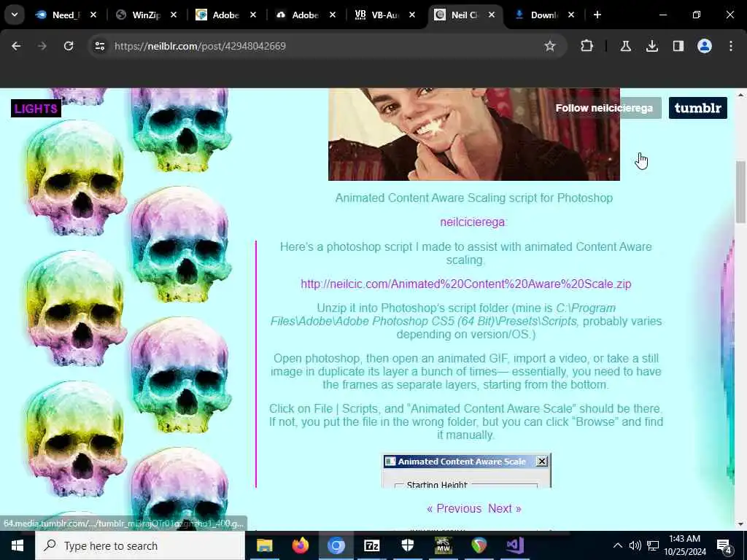This screenshot has height=560, width=747.
Task: Open the volume speaker icon
Action: click(x=635, y=545)
